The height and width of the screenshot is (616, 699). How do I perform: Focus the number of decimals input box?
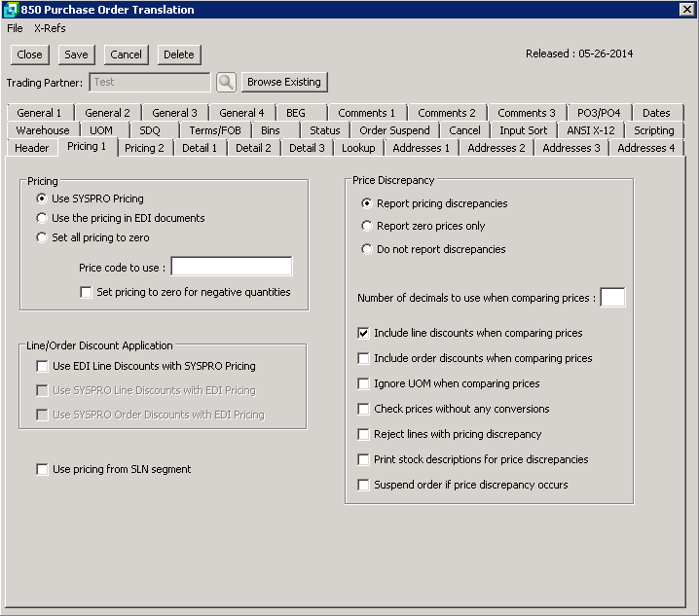(612, 298)
